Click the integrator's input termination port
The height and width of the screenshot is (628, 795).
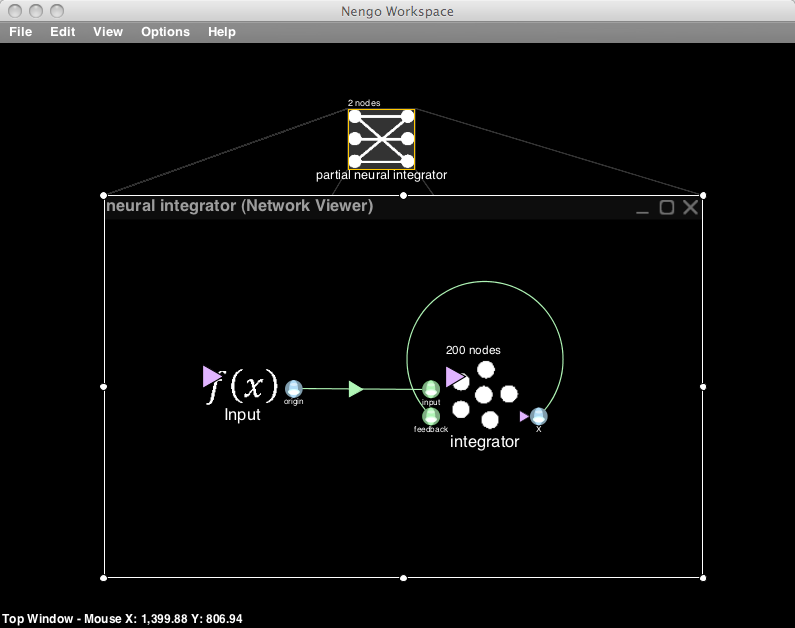click(431, 389)
